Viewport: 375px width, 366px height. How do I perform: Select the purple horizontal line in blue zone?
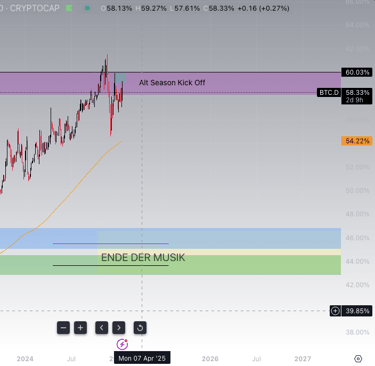point(111,244)
